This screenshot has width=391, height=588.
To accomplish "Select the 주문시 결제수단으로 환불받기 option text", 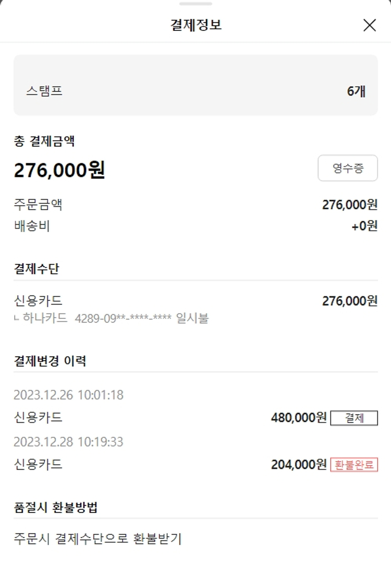I will pyautogui.click(x=97, y=539).
